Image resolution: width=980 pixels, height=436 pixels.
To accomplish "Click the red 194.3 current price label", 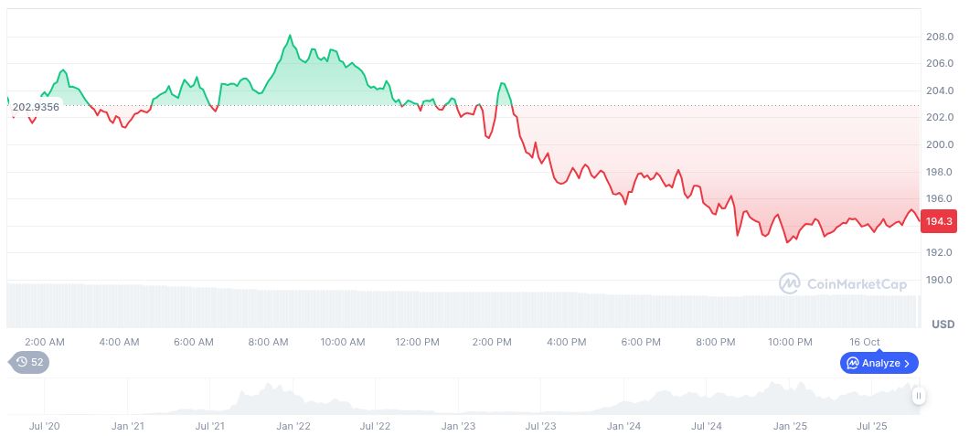I will pyautogui.click(x=940, y=221).
